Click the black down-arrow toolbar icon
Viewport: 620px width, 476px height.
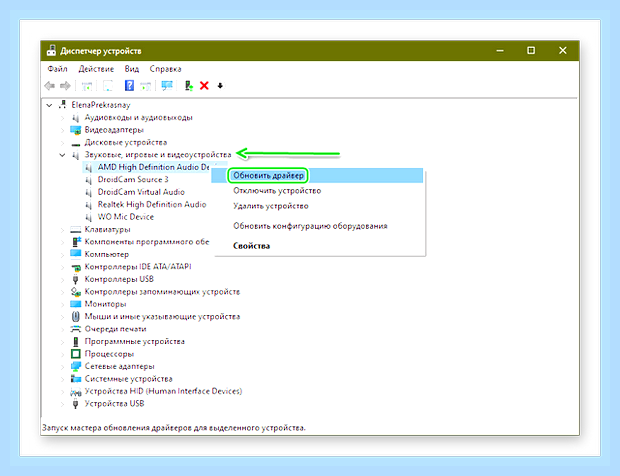[220, 85]
